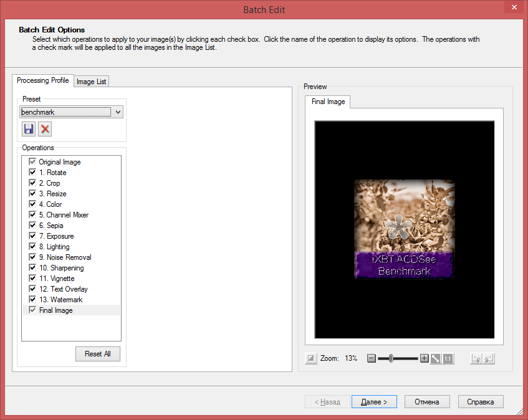Zoom out with the minus button

tap(371, 358)
